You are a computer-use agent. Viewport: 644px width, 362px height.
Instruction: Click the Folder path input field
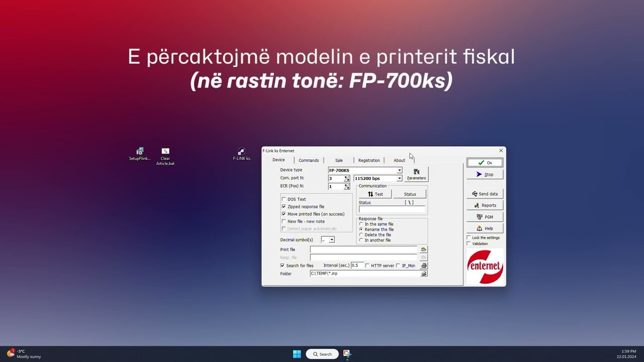coord(365,274)
